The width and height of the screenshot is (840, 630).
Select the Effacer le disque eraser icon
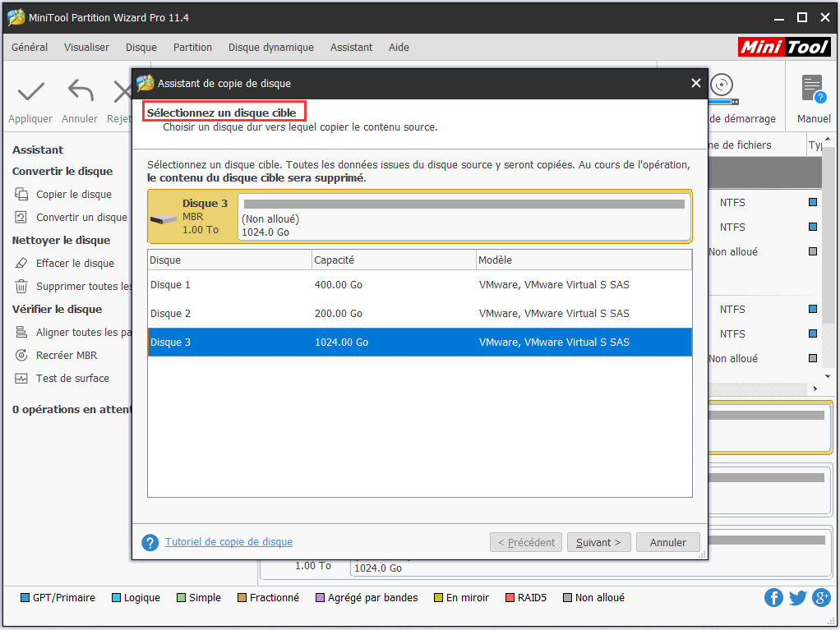click(x=21, y=264)
